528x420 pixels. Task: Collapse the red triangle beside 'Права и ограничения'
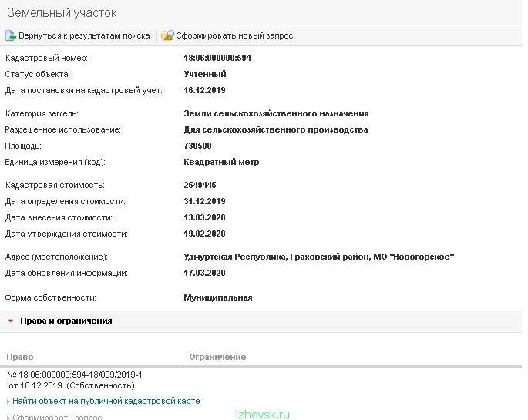[11, 321]
